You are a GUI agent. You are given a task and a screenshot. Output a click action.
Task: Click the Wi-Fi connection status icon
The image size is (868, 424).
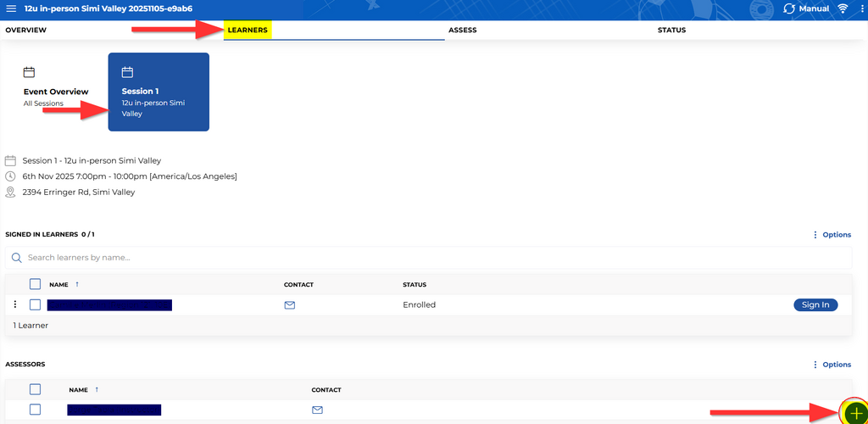[x=843, y=8]
